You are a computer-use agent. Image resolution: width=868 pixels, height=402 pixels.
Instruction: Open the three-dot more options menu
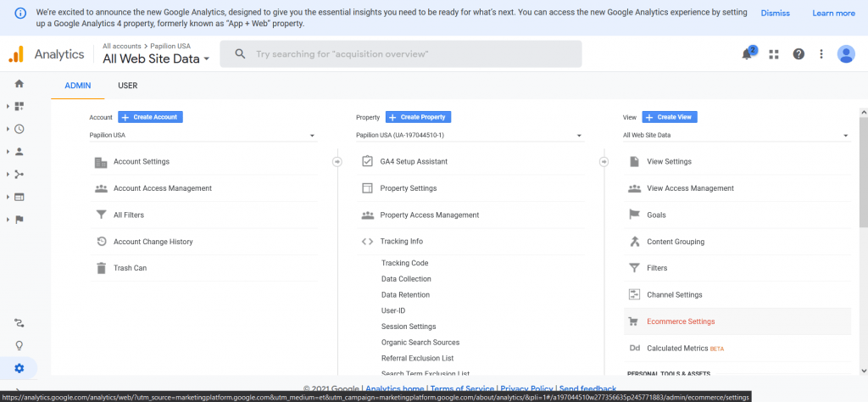821,54
